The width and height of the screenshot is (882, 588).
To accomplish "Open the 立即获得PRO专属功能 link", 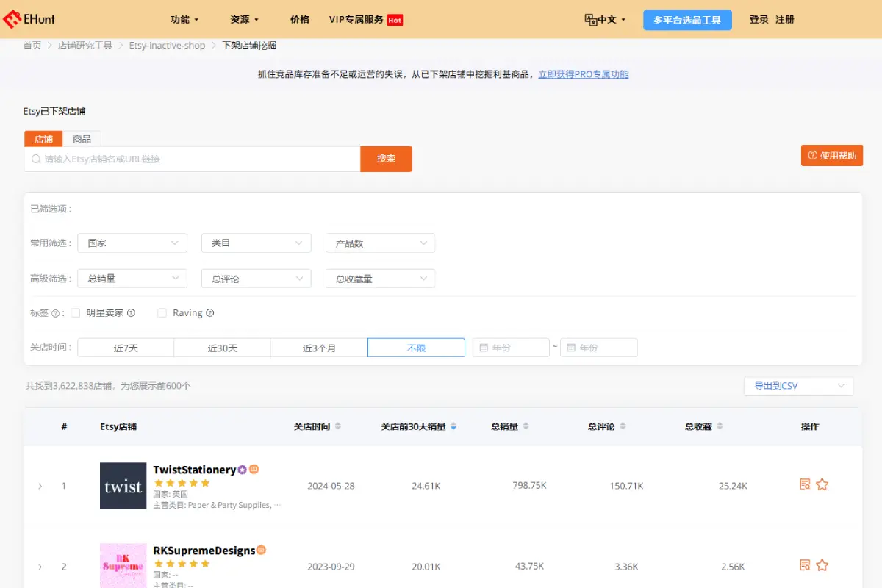I will 583,74.
